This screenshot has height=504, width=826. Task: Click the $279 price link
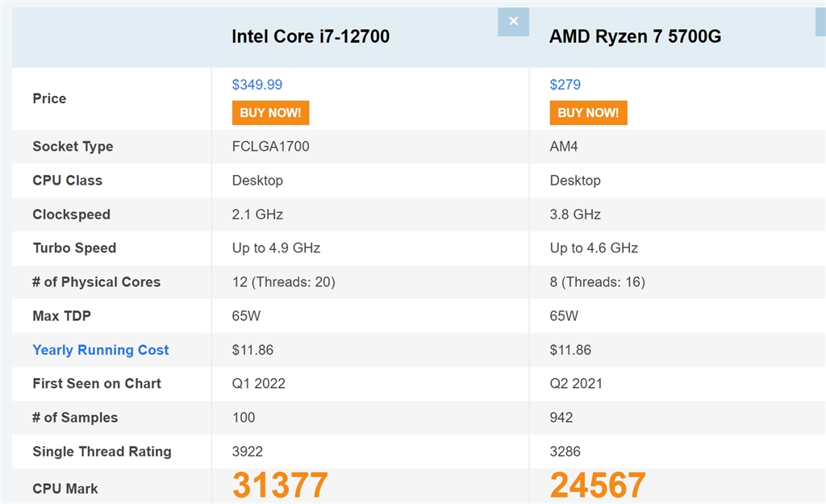565,85
